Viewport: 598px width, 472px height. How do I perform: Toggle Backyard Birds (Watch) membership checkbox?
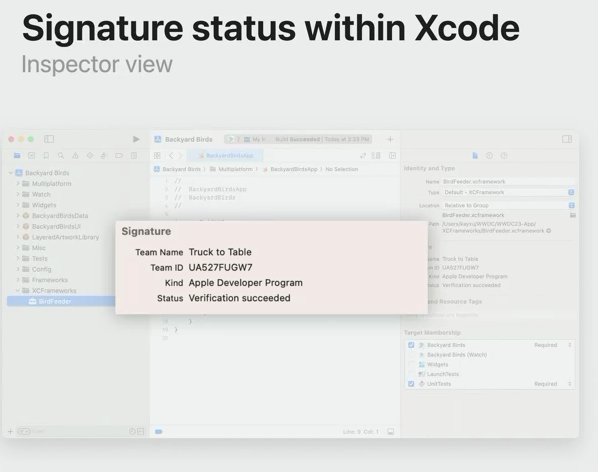tap(411, 355)
